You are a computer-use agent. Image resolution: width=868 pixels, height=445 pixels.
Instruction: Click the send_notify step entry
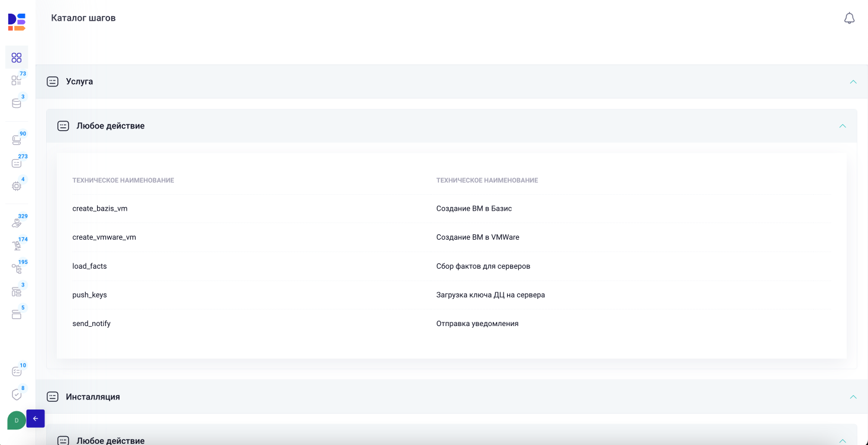(92, 324)
